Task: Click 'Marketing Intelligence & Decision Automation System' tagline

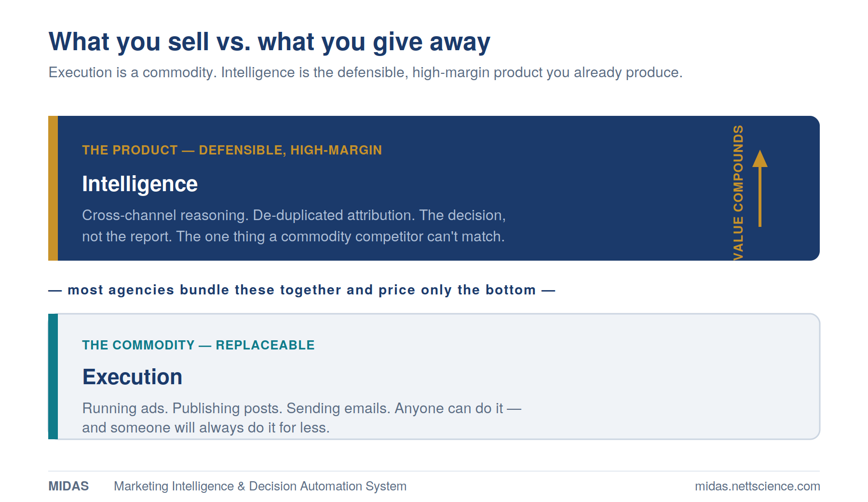Action: tap(260, 486)
